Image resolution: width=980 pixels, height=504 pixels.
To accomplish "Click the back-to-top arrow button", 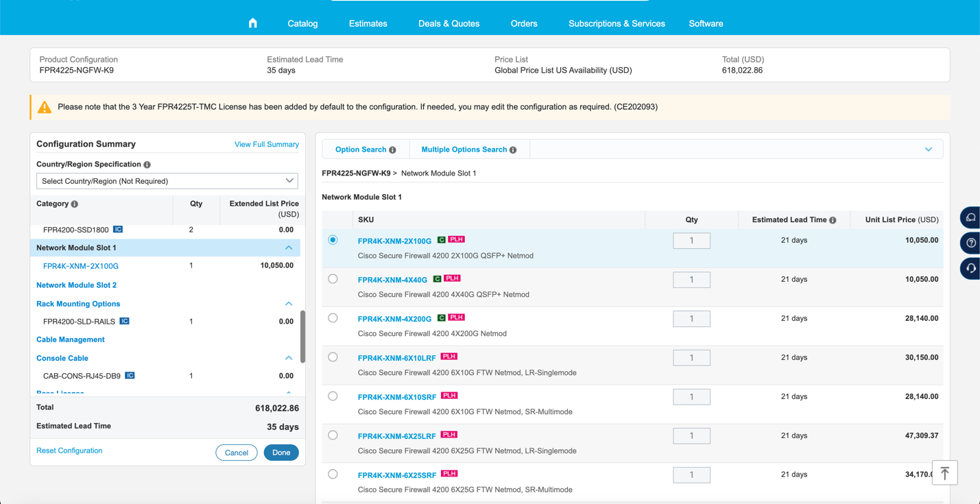I will [944, 472].
